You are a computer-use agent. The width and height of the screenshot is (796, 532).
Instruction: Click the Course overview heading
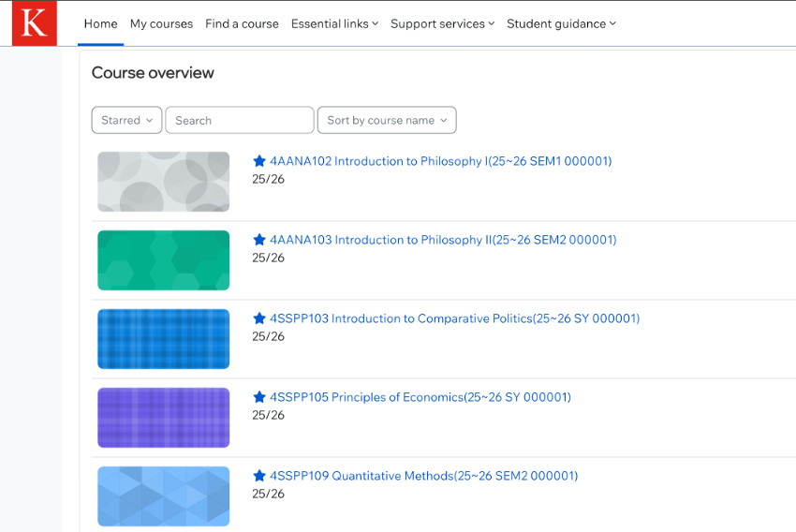coord(153,73)
